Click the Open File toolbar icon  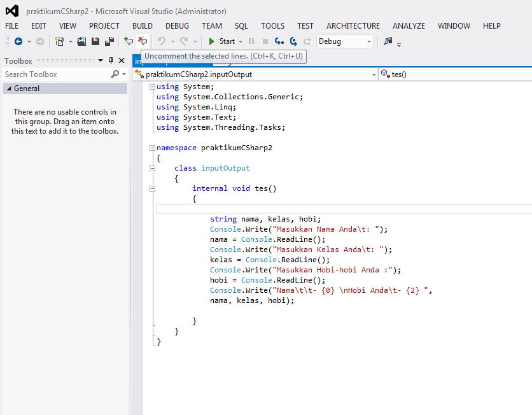click(81, 41)
